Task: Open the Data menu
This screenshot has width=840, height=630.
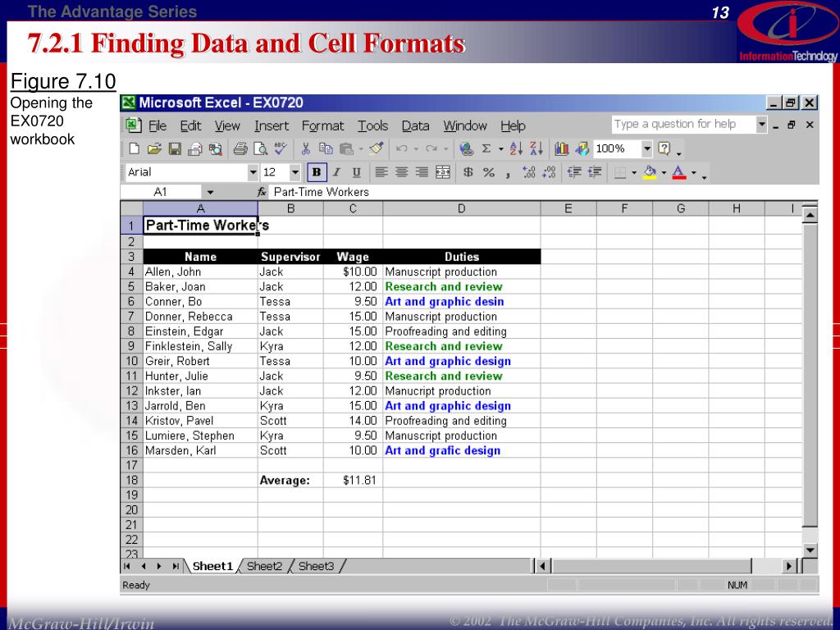Action: 415,126
